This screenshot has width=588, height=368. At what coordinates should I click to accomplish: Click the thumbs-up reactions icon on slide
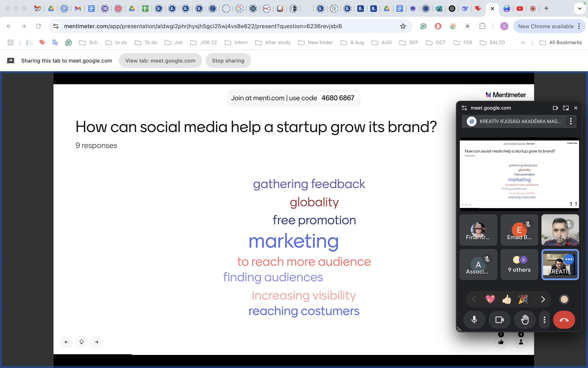click(501, 342)
